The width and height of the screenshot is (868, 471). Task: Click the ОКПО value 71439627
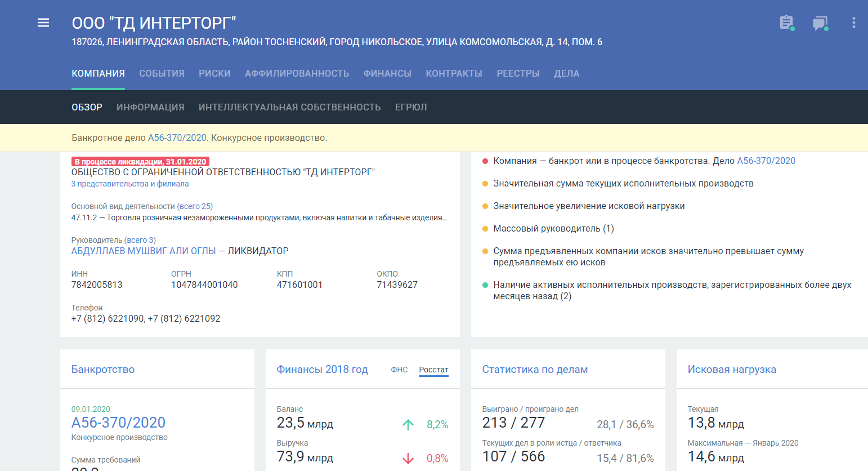(x=397, y=285)
